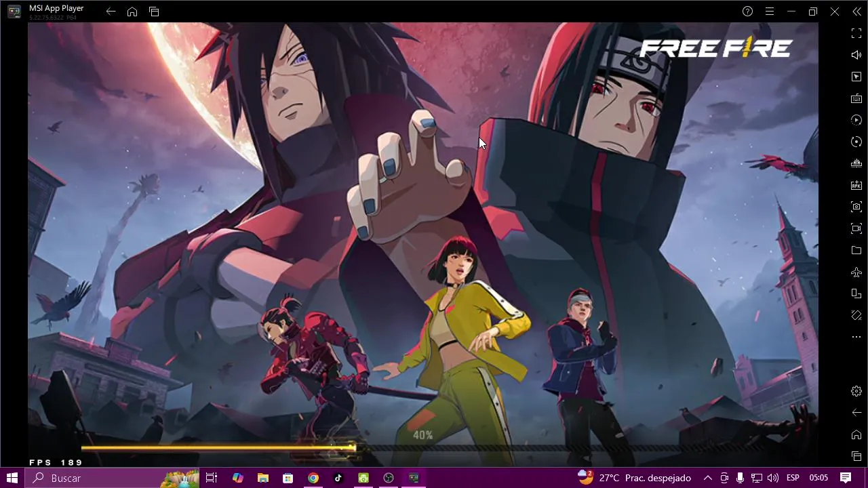Show more sidebar tools with three dots
This screenshot has width=868, height=488.
(856, 337)
